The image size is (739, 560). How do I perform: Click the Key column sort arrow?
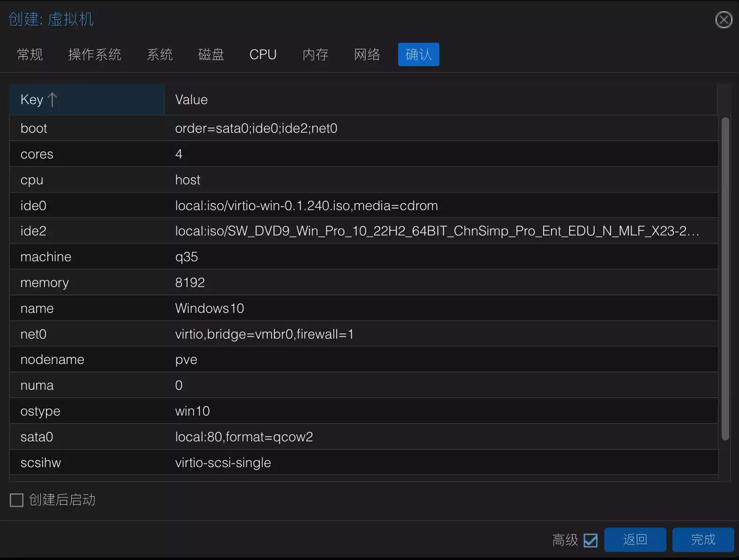(53, 99)
